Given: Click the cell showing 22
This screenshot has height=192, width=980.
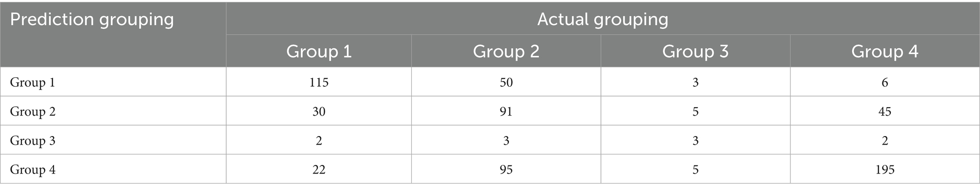Looking at the screenshot, I should [x=319, y=169].
